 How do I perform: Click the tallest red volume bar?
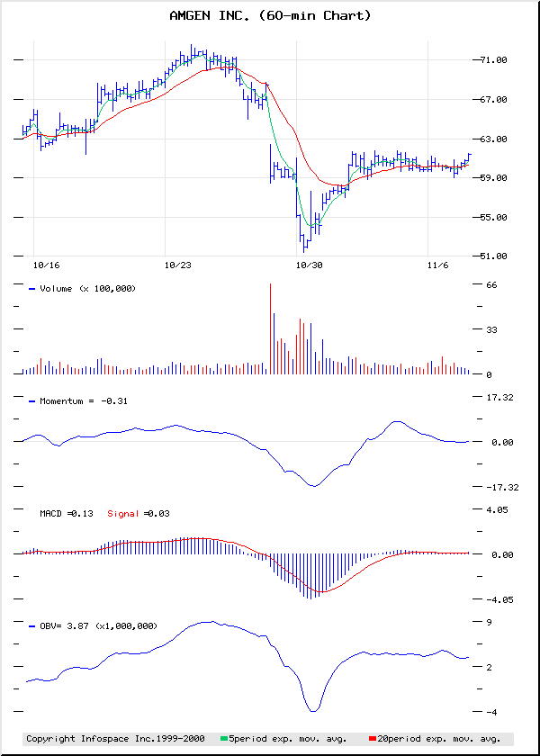(271, 328)
